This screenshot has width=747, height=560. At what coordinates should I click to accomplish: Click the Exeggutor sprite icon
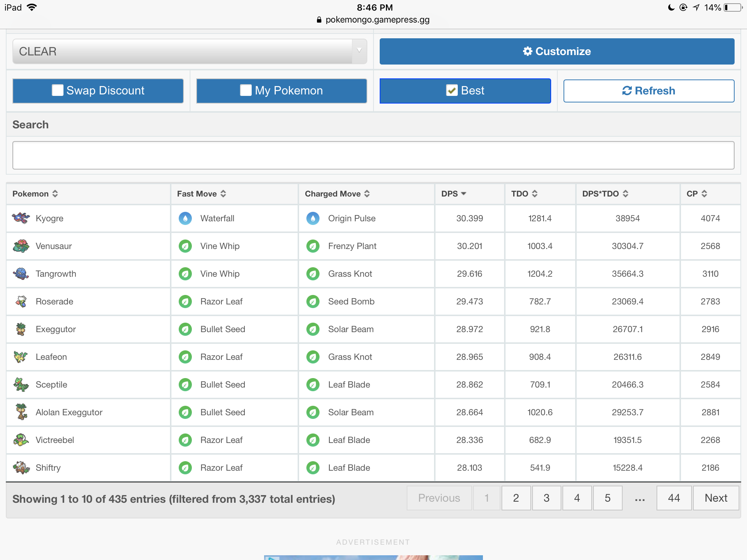click(21, 329)
